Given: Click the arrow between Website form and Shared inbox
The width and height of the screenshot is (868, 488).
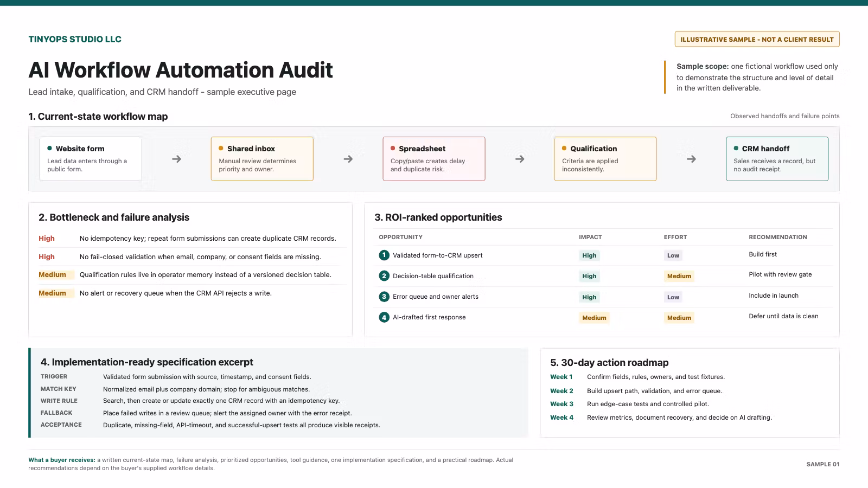Looking at the screenshot, I should [176, 159].
